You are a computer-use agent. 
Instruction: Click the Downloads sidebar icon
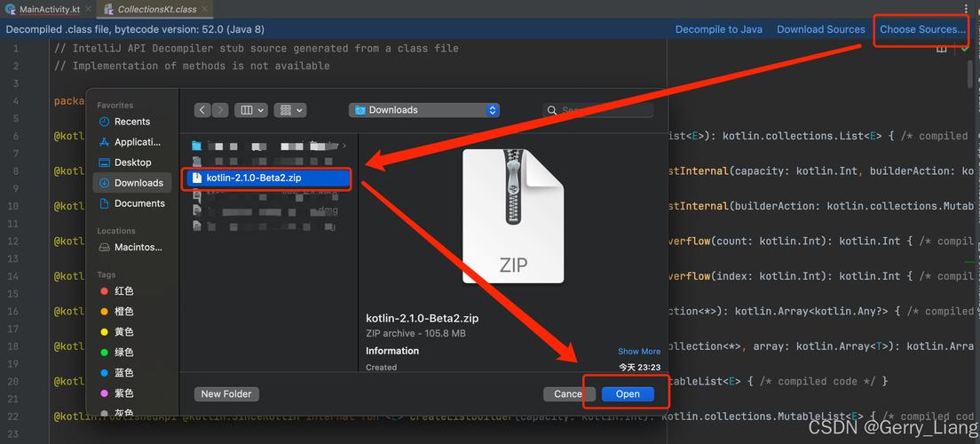104,183
